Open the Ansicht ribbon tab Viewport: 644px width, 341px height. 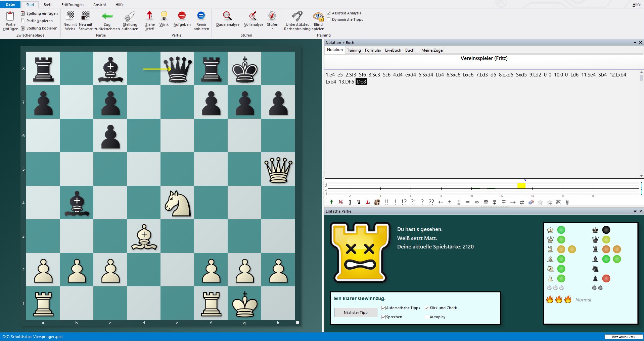tap(100, 5)
